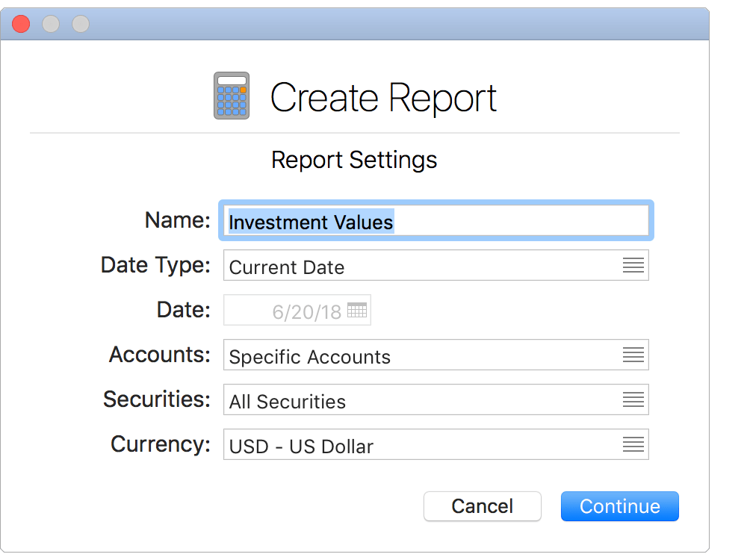
Task: Select the Investment Values text
Action: click(311, 222)
